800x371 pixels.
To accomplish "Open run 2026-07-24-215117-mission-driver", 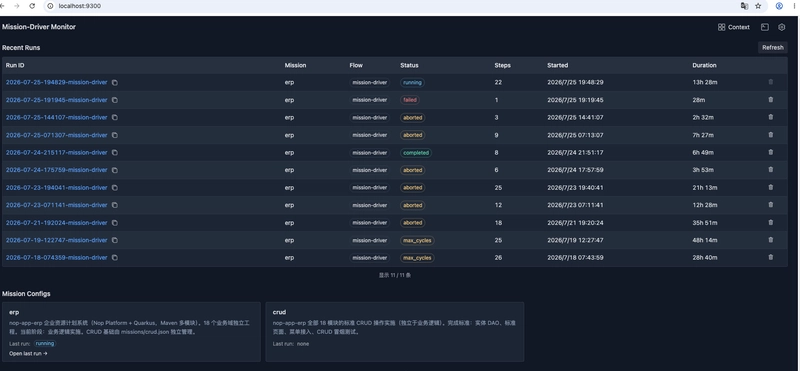I will tap(57, 153).
